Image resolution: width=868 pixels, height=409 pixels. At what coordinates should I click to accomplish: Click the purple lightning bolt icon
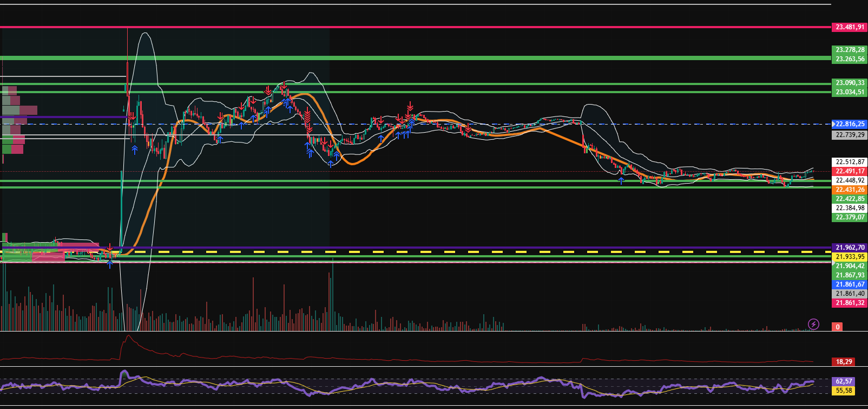tap(813, 324)
